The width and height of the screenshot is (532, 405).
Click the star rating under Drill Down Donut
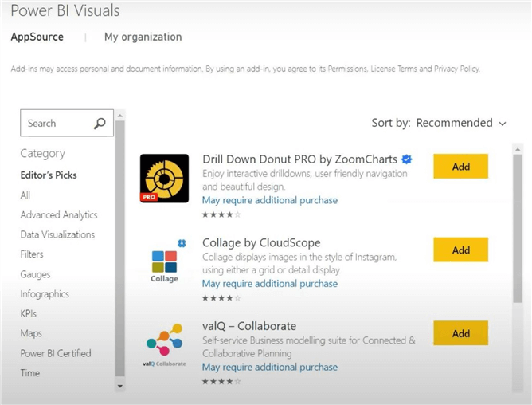click(x=221, y=214)
